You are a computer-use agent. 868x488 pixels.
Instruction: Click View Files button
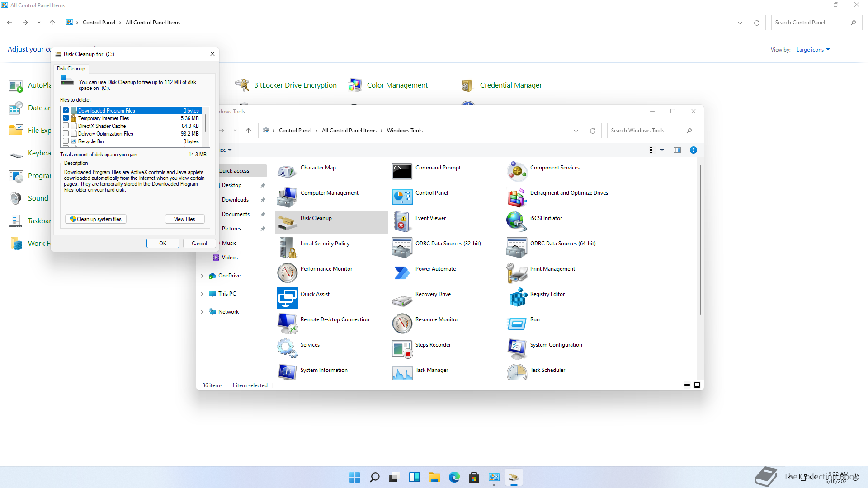tap(185, 219)
